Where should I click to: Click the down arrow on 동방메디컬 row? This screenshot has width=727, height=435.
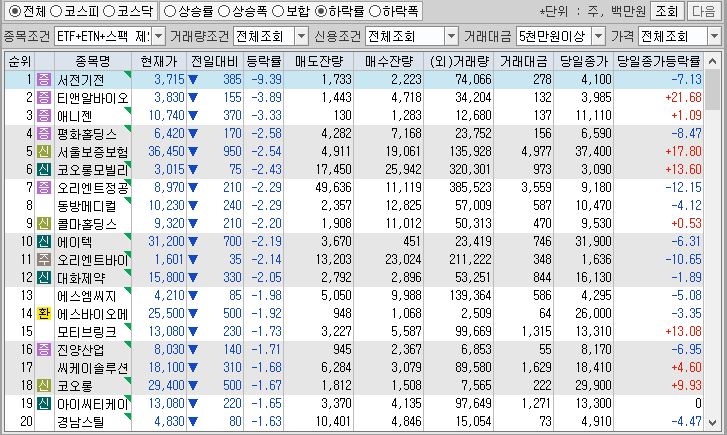tap(193, 205)
